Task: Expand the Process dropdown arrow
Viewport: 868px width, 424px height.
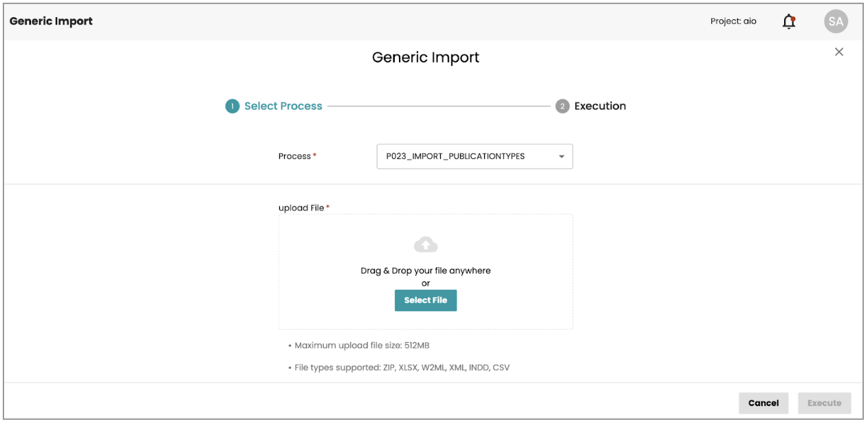Action: pyautogui.click(x=561, y=157)
